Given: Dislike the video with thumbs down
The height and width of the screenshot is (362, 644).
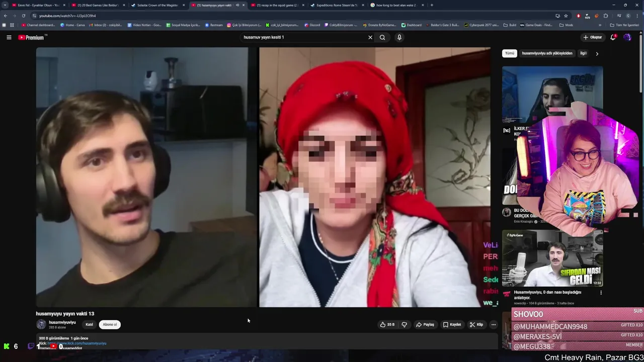Looking at the screenshot, I should pos(404,325).
